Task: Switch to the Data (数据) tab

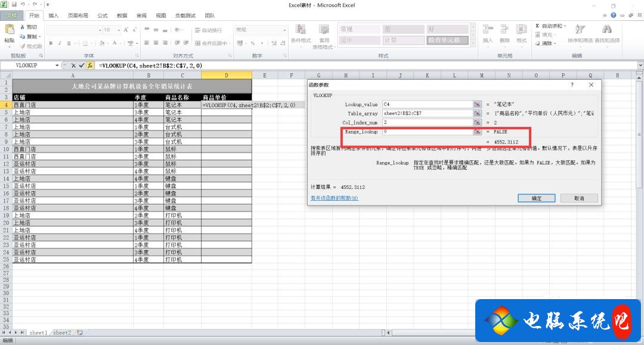Action: pyautogui.click(x=122, y=15)
